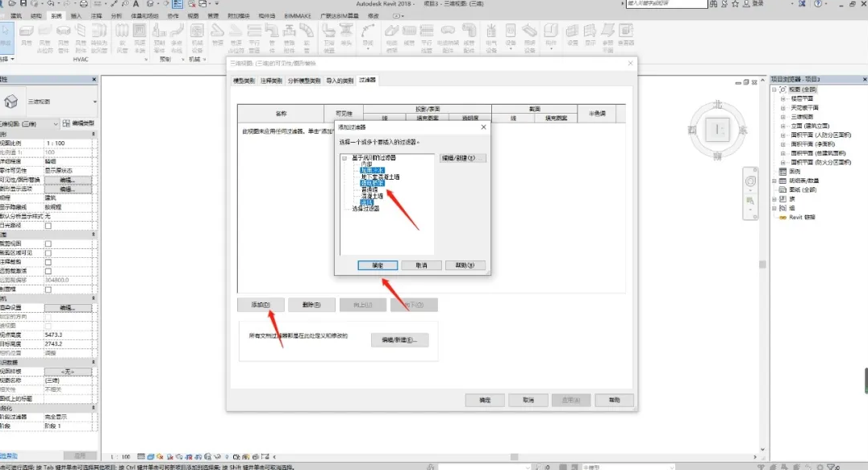868x470 pixels.
Task: Switch to the 导入的类别 tab
Action: click(340, 81)
